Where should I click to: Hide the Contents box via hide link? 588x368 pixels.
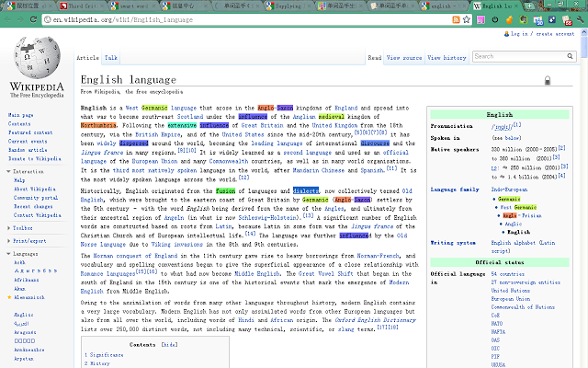(169, 345)
